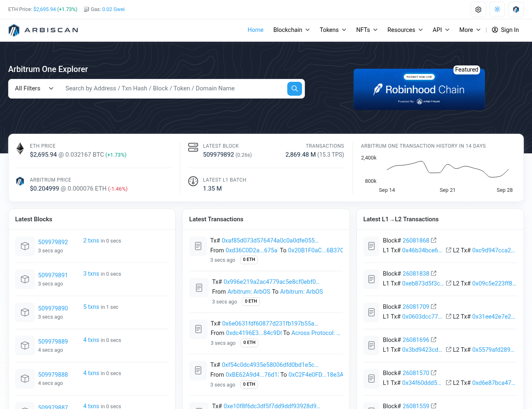532x409 pixels.
Task: Expand the API menu
Action: click(x=441, y=30)
